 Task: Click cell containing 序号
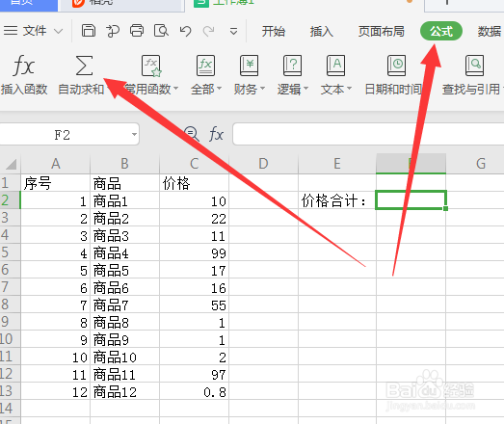(55, 183)
